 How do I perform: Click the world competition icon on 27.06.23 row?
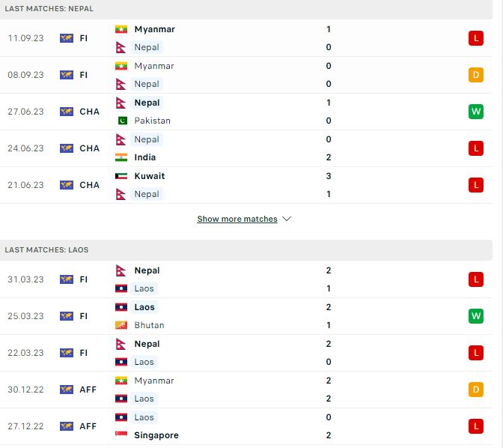click(x=67, y=112)
